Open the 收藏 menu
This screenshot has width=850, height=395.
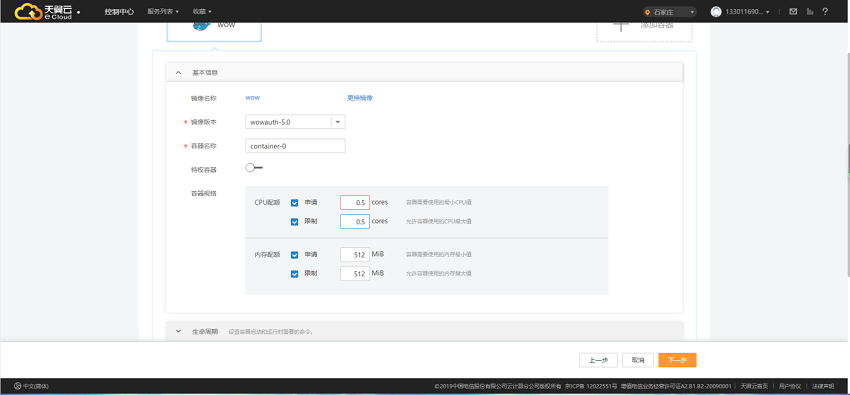coord(202,11)
